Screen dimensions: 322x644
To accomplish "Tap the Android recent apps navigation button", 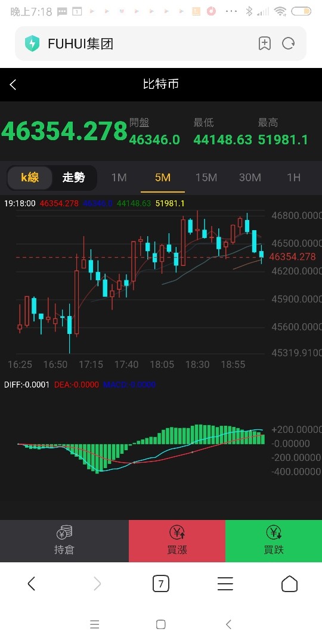I will 94,624.
